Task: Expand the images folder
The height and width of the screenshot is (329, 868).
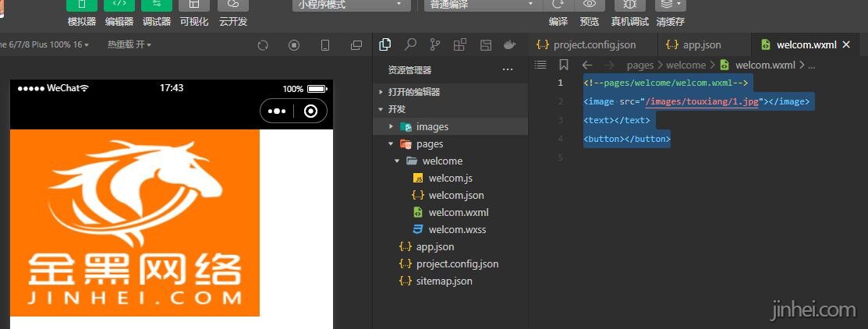Action: (451, 126)
